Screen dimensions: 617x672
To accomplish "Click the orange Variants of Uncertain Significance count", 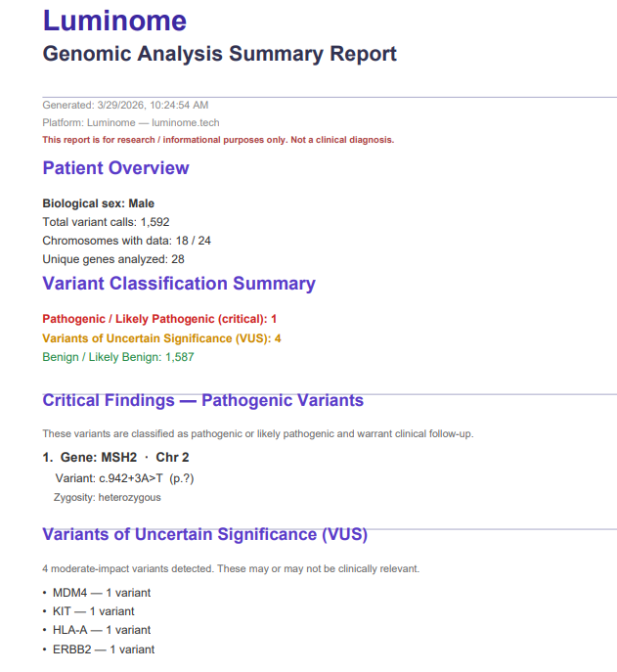I will [x=161, y=338].
